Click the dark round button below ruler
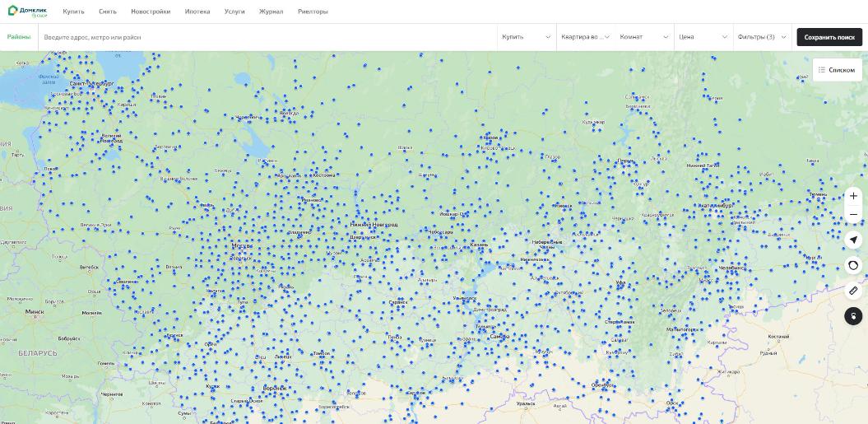 point(853,316)
